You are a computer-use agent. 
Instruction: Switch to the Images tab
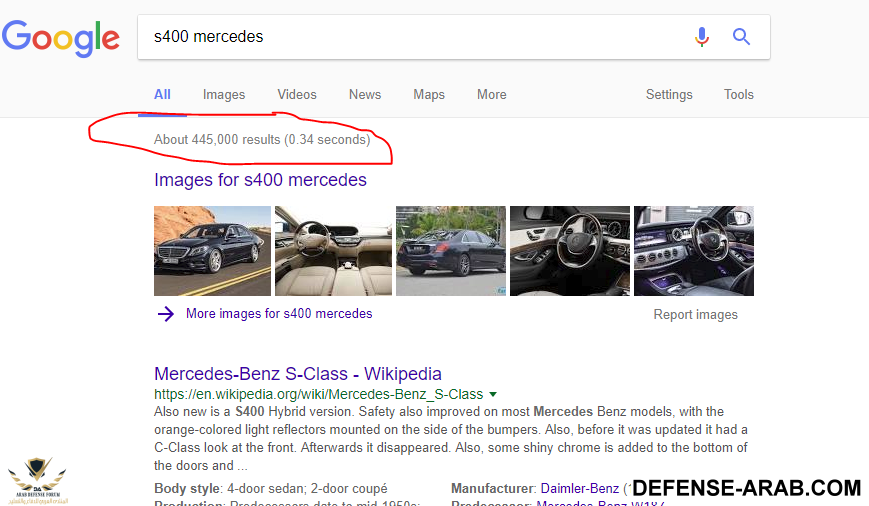pyautogui.click(x=223, y=94)
